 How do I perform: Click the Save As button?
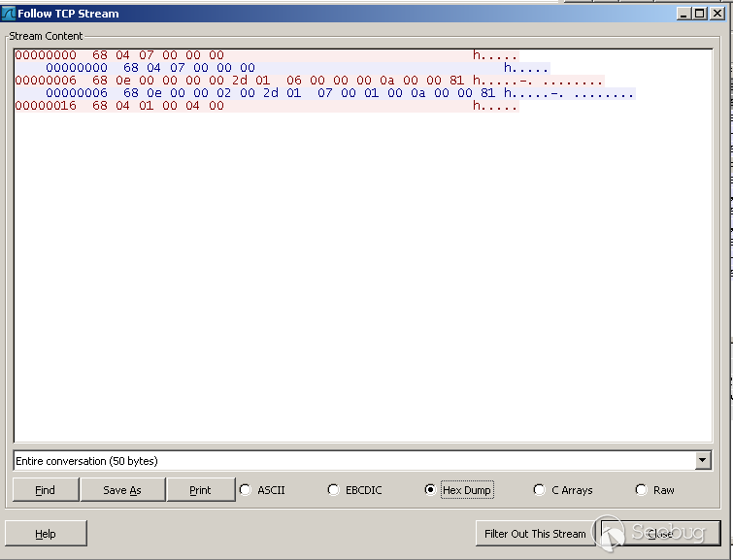[x=122, y=490]
